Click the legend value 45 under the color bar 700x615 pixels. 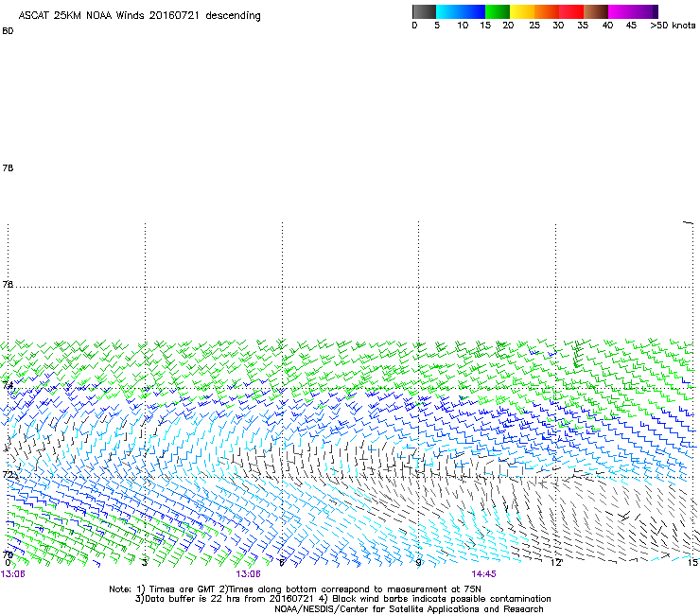631,26
